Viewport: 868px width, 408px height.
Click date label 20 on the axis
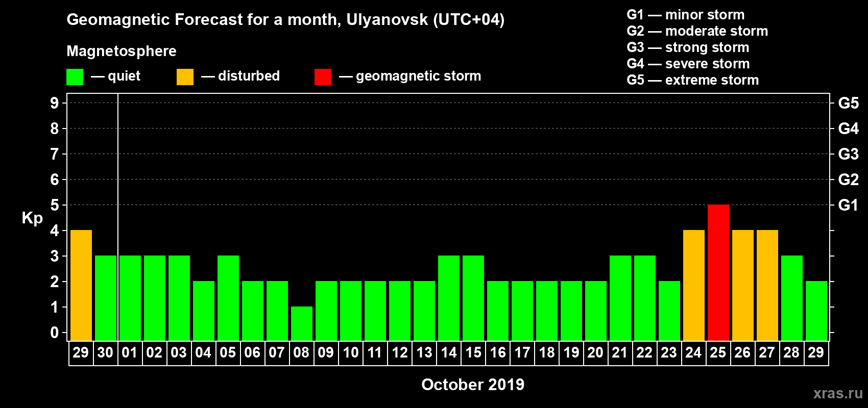click(595, 352)
